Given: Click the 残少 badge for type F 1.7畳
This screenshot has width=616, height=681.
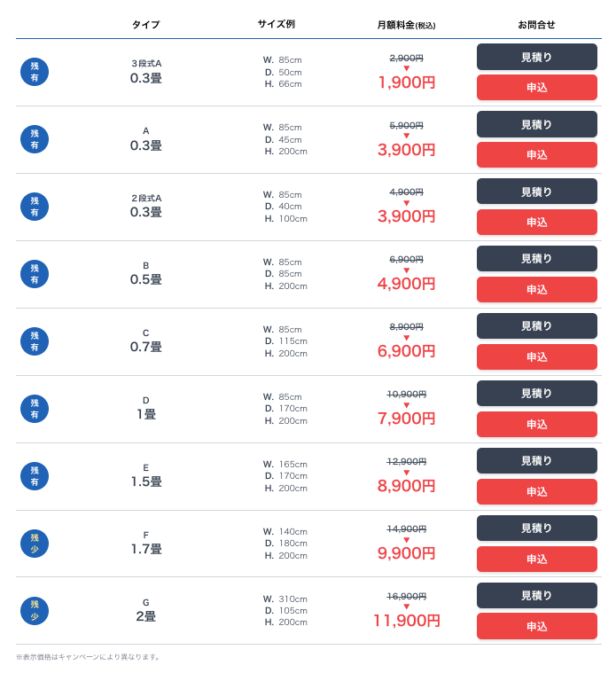Looking at the screenshot, I should tap(35, 544).
